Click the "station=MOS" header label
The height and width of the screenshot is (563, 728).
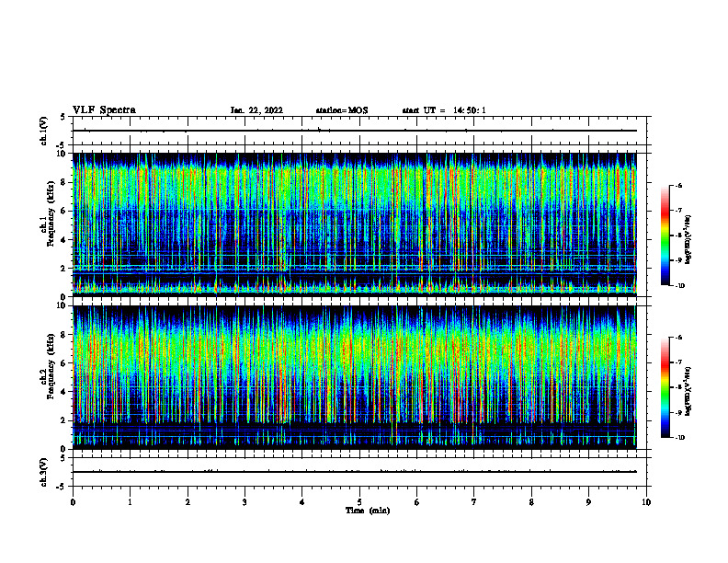(342, 110)
